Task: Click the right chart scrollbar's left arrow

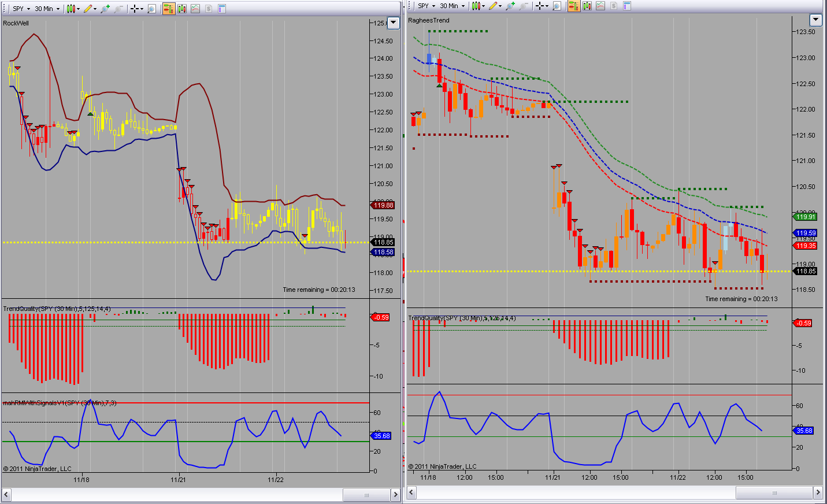Action: coord(411,492)
